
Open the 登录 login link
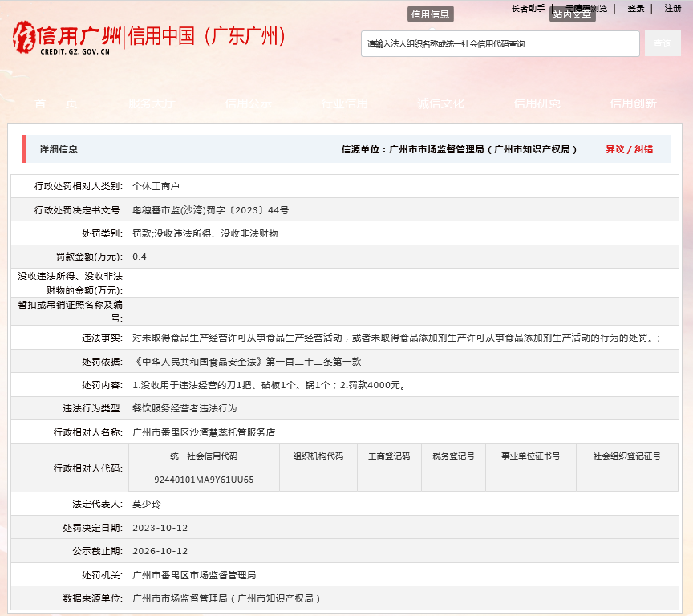pyautogui.click(x=636, y=8)
